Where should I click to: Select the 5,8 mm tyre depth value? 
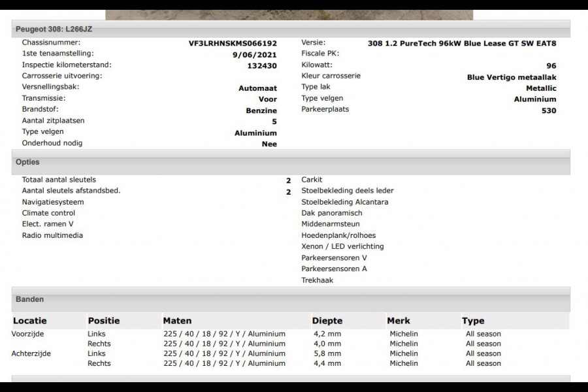coord(327,353)
